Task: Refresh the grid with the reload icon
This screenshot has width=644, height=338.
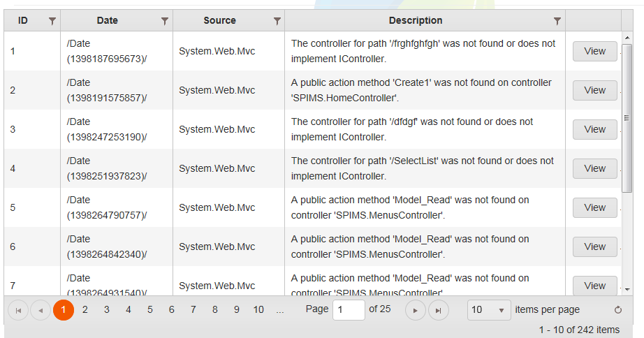Action: coord(617,310)
